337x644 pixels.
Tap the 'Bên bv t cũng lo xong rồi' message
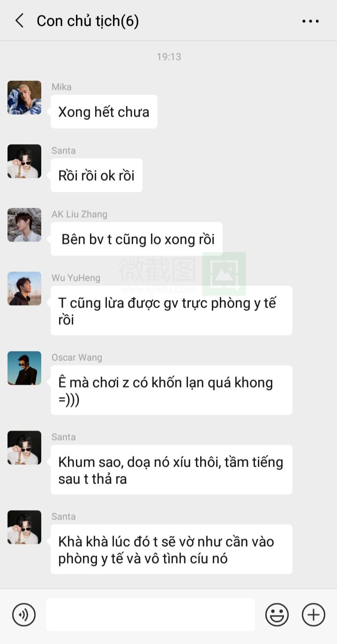point(136,239)
